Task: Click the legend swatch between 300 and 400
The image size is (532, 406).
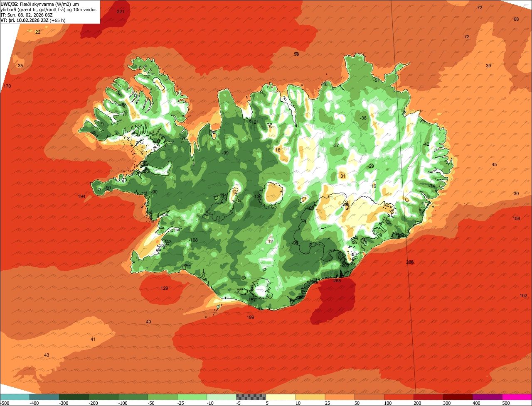Action: pyautogui.click(x=458, y=397)
